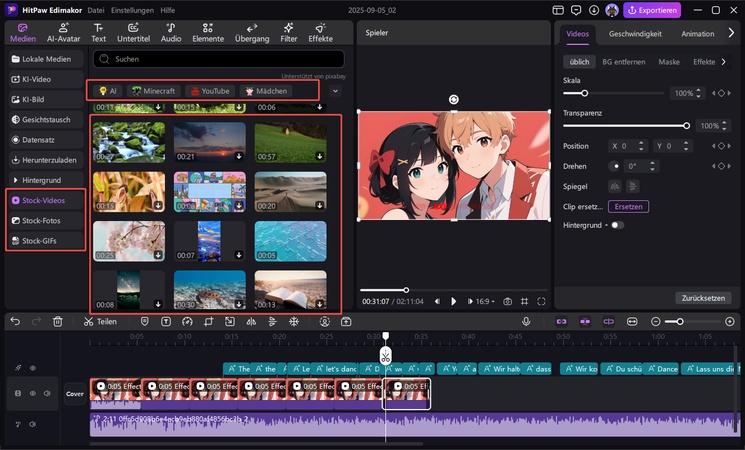Screen dimensions: 745x450
Task: Expand the tag list chevron beside Mädchen
Action: (335, 91)
